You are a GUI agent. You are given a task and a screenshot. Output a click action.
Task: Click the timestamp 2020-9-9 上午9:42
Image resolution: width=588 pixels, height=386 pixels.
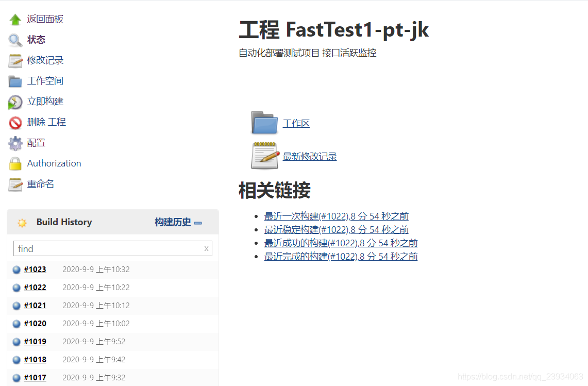coord(94,359)
